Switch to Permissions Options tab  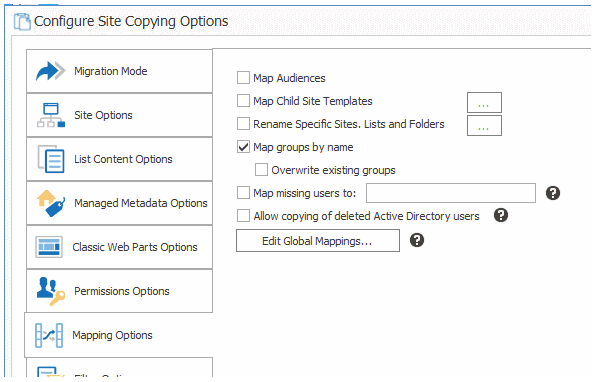[x=119, y=291]
